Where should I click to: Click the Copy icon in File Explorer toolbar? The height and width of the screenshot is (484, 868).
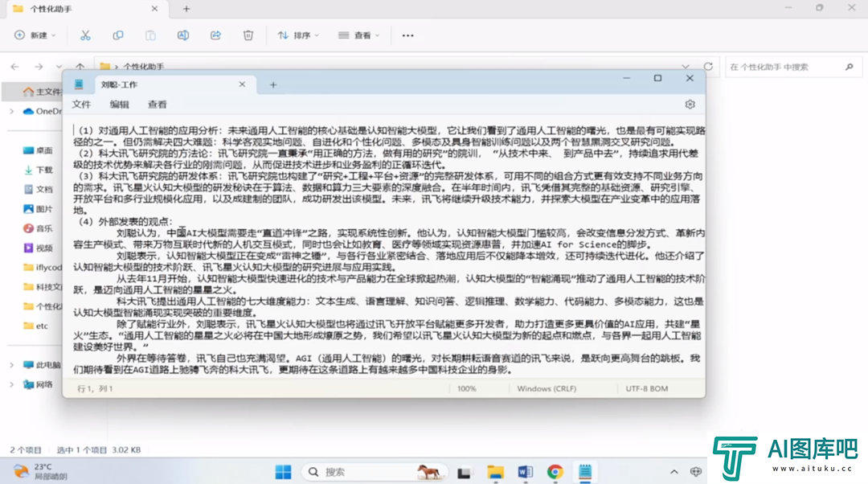click(x=118, y=35)
